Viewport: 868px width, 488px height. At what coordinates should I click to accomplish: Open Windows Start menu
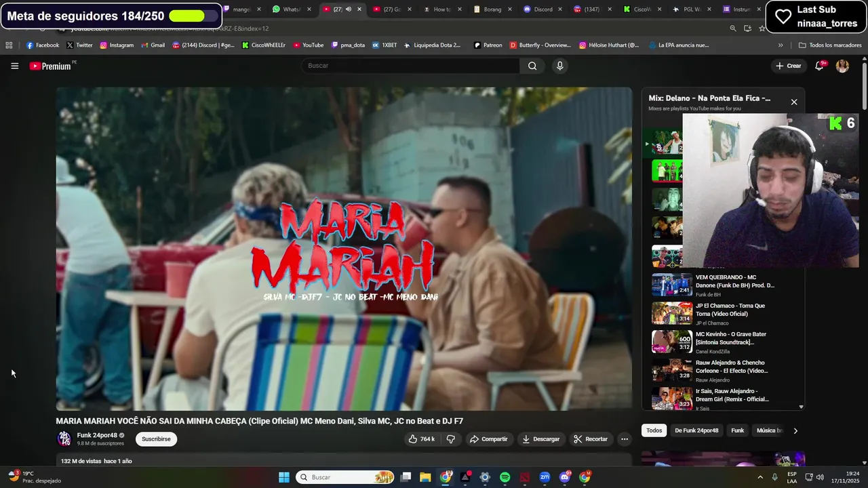coord(284,477)
